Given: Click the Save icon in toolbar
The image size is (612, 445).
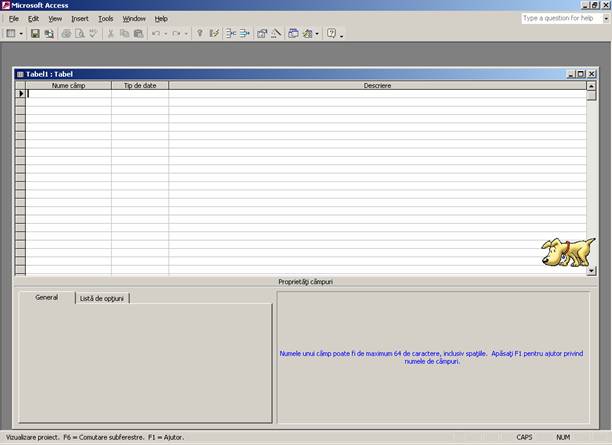Looking at the screenshot, I should pyautogui.click(x=35, y=34).
